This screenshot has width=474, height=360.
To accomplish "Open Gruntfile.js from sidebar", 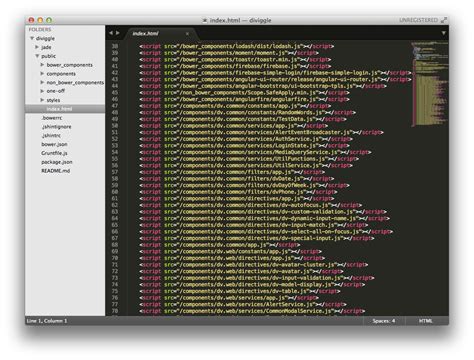I will [54, 153].
